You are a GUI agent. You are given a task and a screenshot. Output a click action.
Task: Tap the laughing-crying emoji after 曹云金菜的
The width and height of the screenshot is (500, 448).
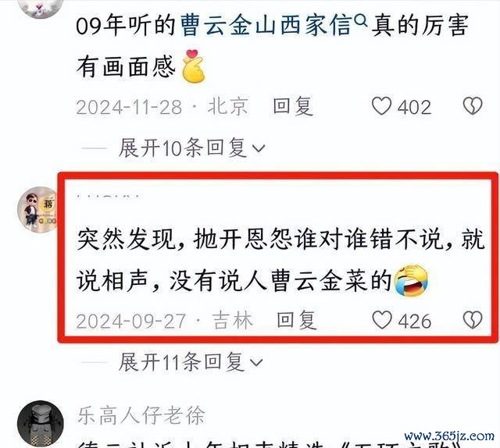[x=411, y=280]
